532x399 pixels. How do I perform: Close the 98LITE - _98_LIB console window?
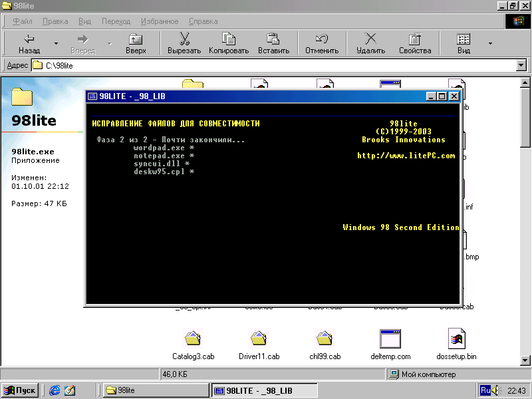[x=454, y=96]
